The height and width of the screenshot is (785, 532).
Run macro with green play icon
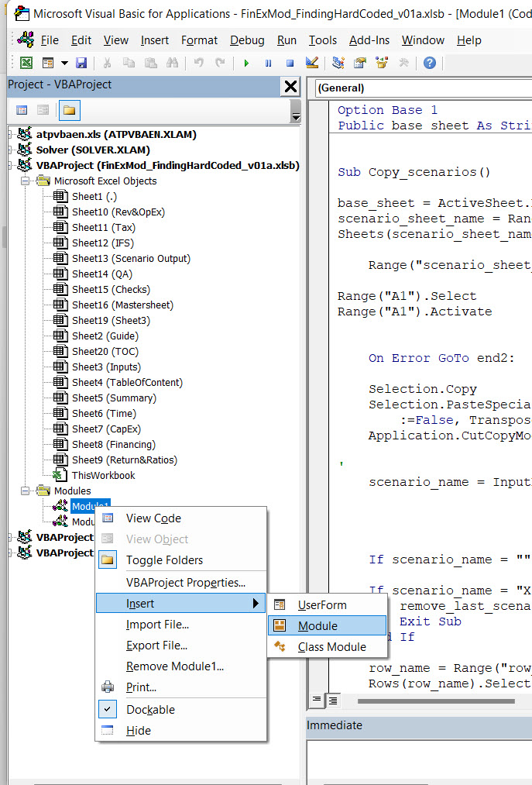click(246, 63)
